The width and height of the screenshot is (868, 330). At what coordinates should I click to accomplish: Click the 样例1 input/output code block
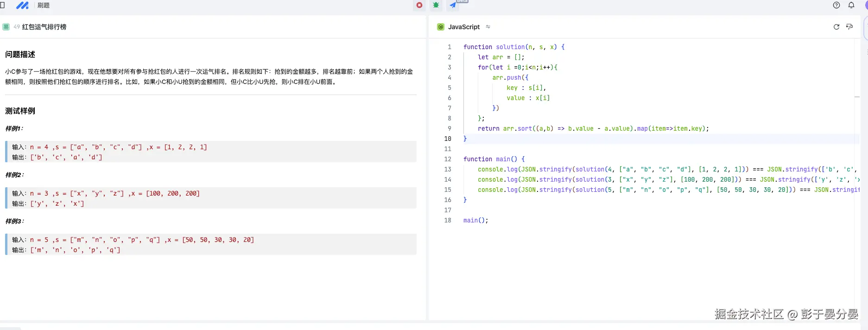point(211,152)
